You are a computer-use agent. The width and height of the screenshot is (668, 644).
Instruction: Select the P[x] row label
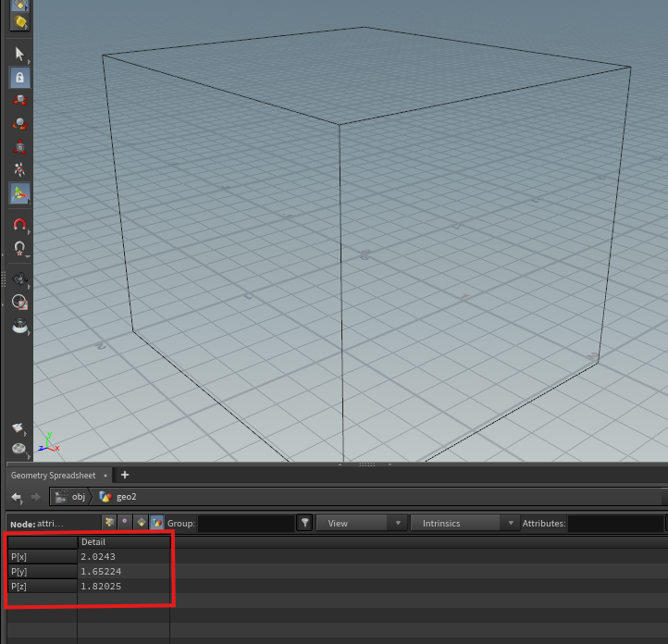pyautogui.click(x=43, y=557)
